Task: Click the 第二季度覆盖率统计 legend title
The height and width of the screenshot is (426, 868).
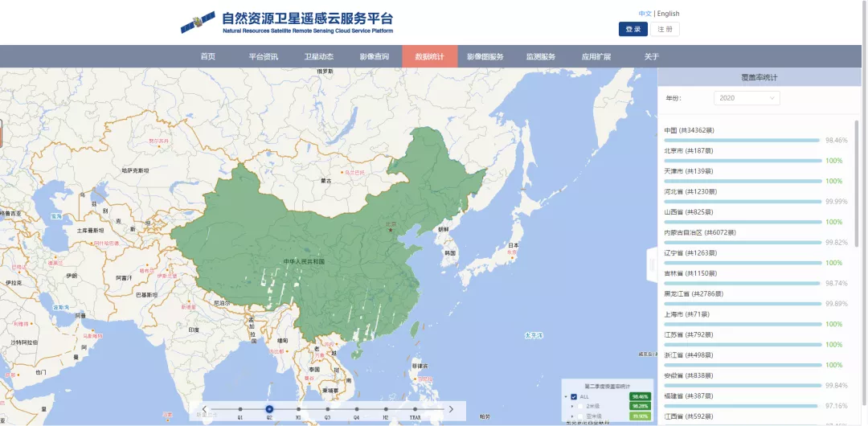Action: pos(608,386)
